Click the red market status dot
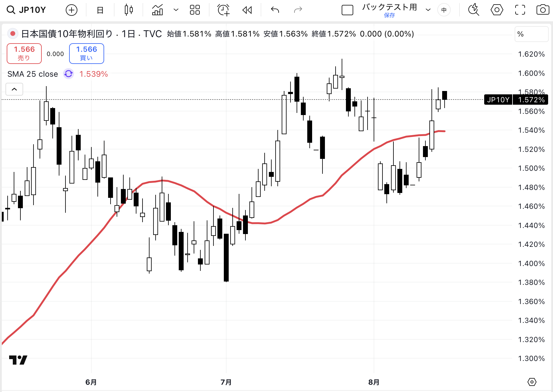The height and width of the screenshot is (392, 553). coord(13,33)
